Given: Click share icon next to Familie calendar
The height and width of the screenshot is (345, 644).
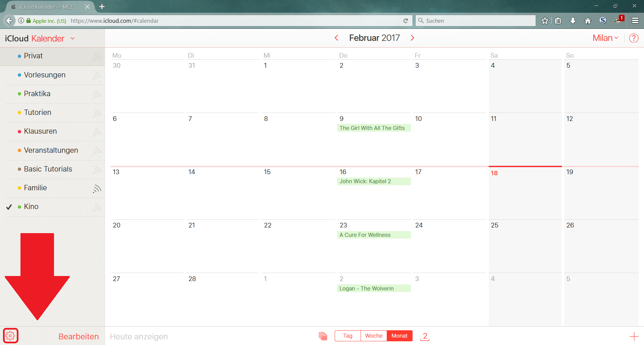Looking at the screenshot, I should coord(97,189).
